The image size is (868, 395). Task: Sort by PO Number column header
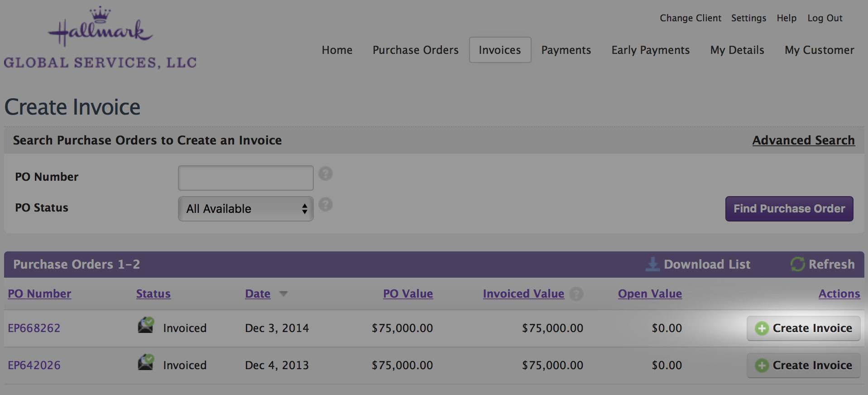pyautogui.click(x=39, y=294)
